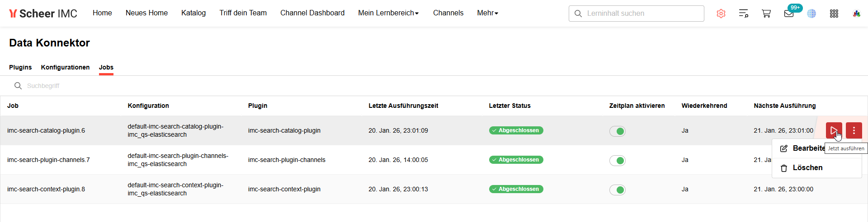Viewport: 868px width, 222px height.
Task: Run the imc-search-catalog-plugin.6 job now
Action: click(x=833, y=130)
